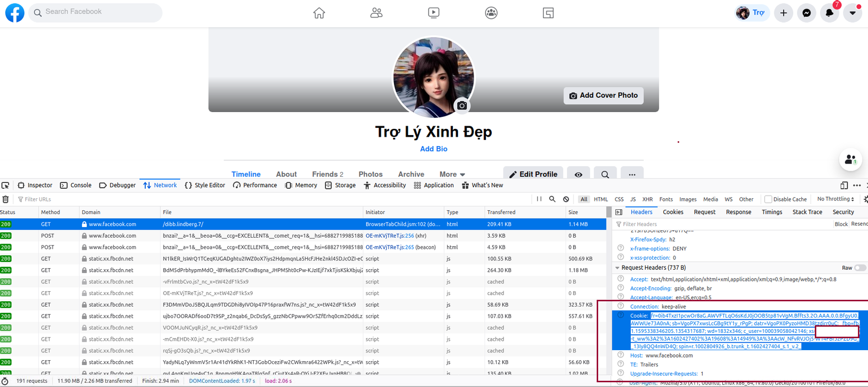Screen dimensions: 868x387
Task: Filter requests by Images
Action: [x=688, y=199]
